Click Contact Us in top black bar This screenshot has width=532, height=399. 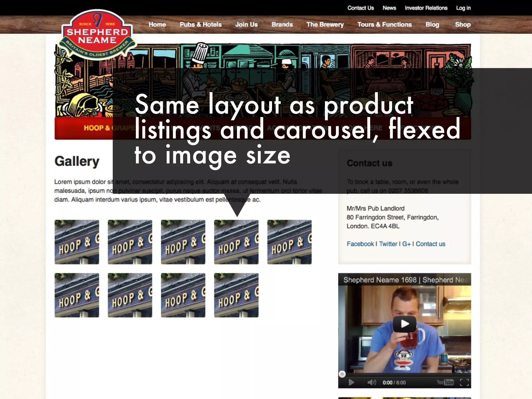[x=361, y=8]
